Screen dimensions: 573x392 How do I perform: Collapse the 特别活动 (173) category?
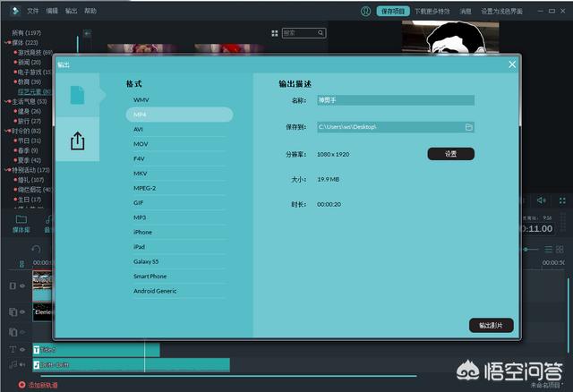pyautogui.click(x=7, y=170)
